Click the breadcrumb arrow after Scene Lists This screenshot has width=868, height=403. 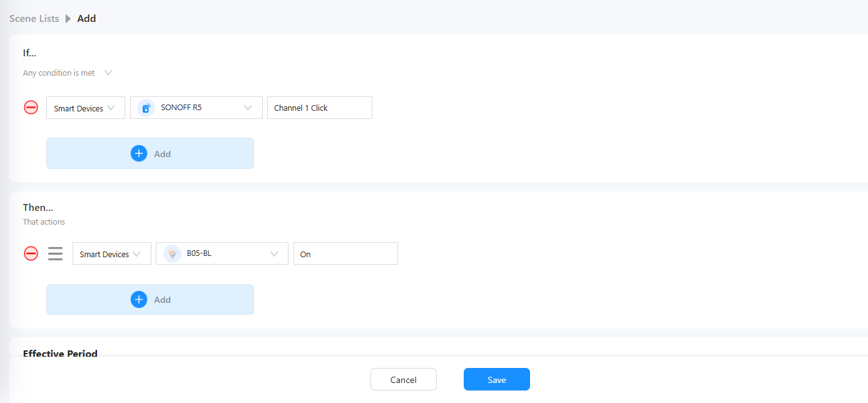(68, 19)
